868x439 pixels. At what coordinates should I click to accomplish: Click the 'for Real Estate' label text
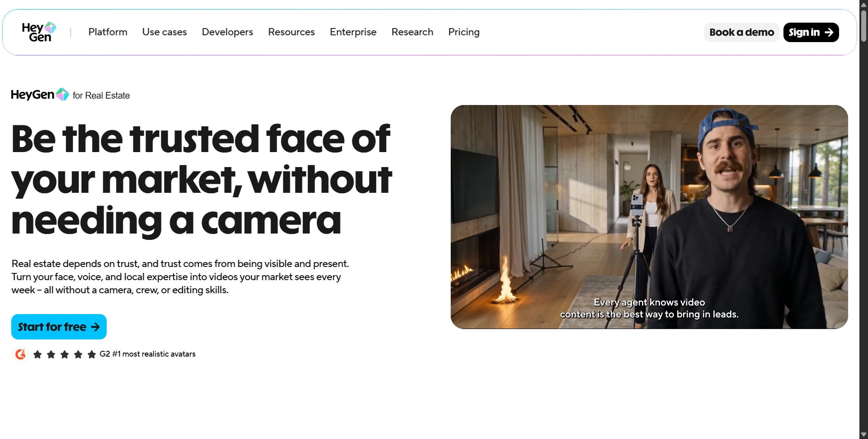[x=101, y=95]
